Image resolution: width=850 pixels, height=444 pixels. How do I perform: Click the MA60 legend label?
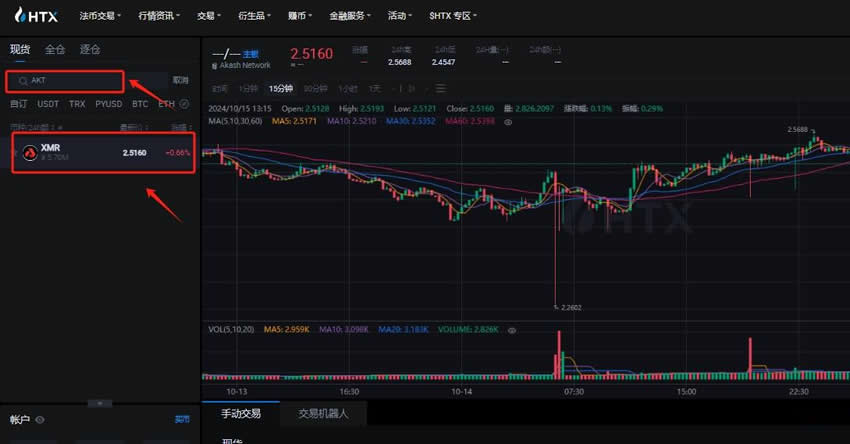coord(470,121)
